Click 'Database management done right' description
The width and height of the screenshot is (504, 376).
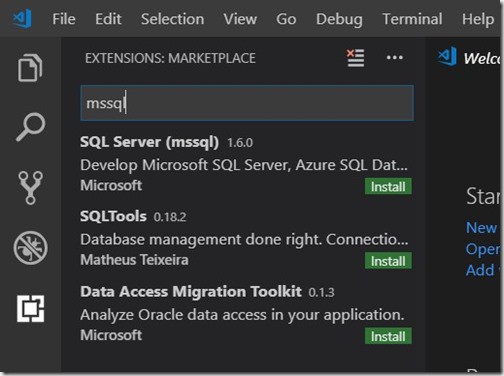click(x=244, y=240)
